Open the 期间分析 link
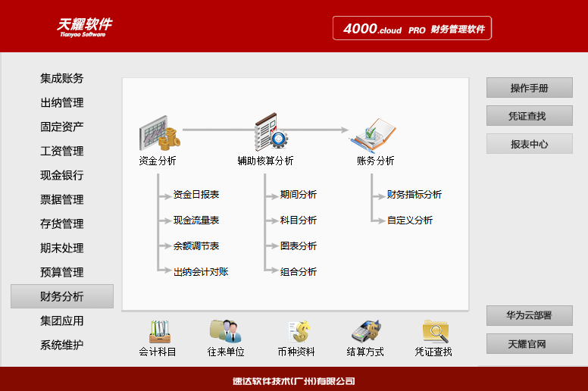Screen dimensions: 588x391 [299, 195]
